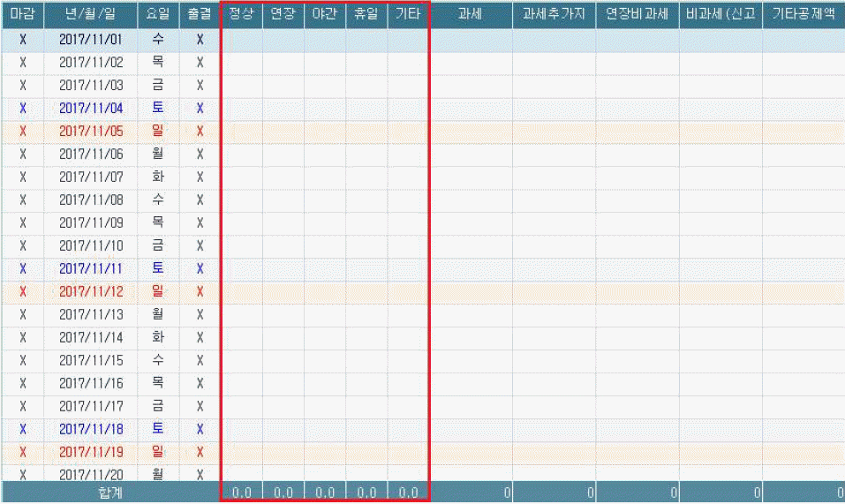Click the 마감 column header
845x504 pixels.
coord(22,15)
